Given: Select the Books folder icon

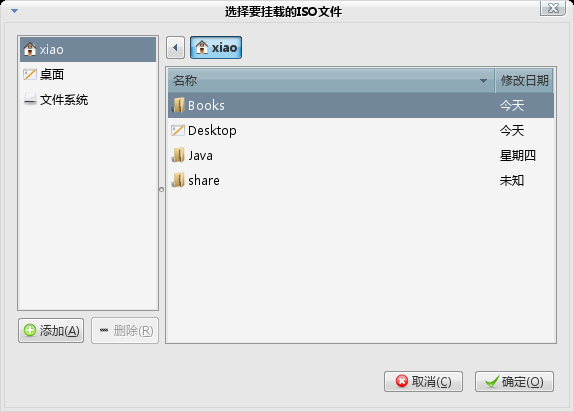Looking at the screenshot, I should click(178, 105).
